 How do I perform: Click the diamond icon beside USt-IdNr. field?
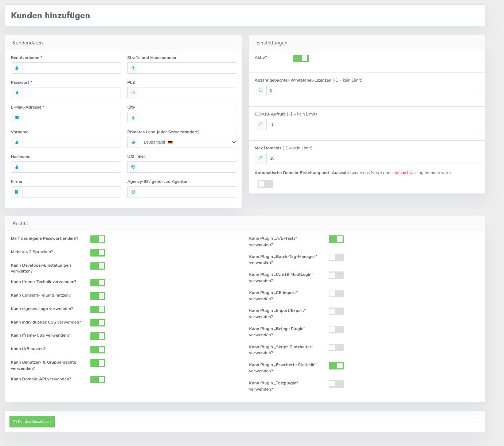[x=133, y=167]
